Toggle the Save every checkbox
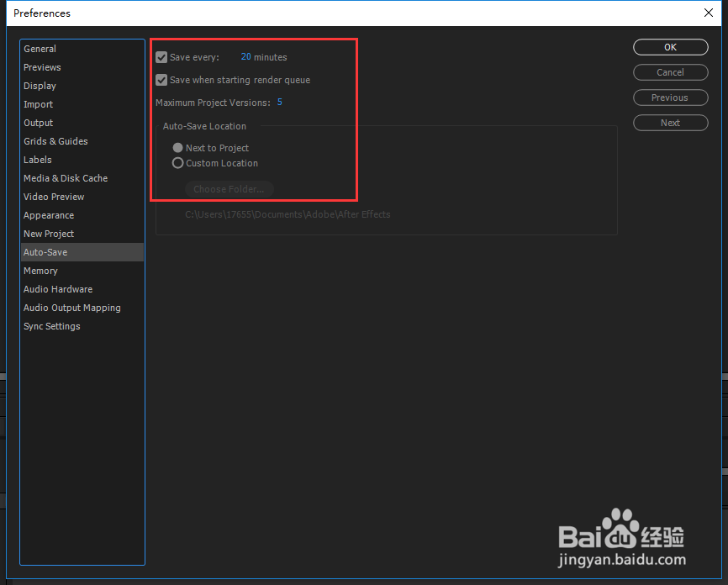 click(x=161, y=57)
